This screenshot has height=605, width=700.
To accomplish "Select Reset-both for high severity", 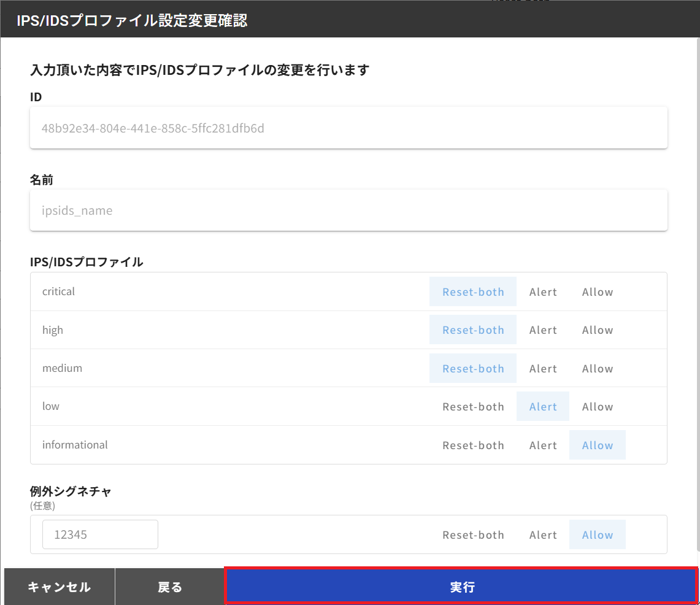I will (x=472, y=330).
